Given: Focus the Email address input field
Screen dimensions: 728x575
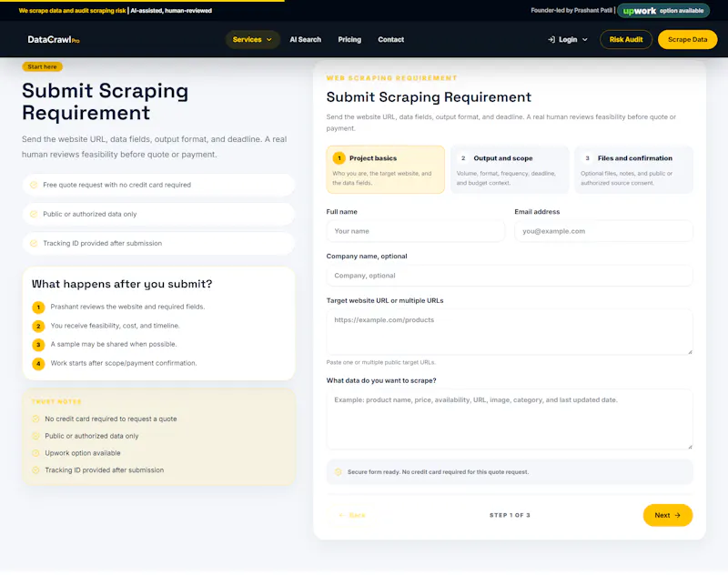Looking at the screenshot, I should 603,231.
